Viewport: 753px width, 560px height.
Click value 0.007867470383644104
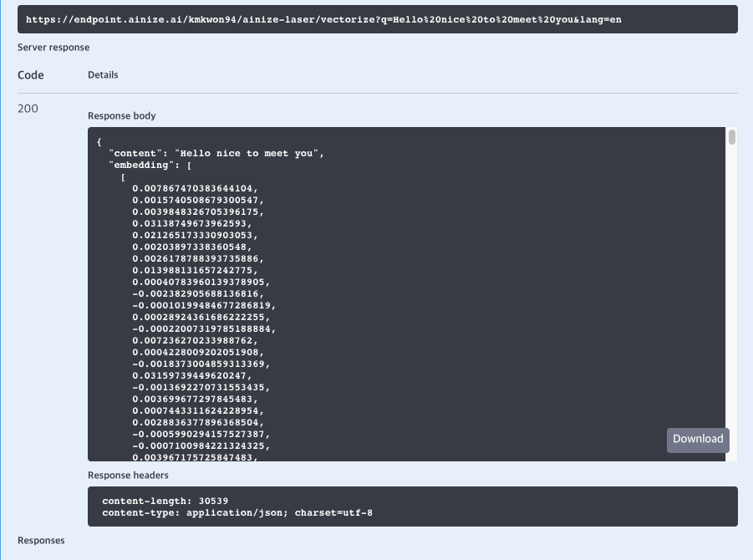(x=196, y=188)
